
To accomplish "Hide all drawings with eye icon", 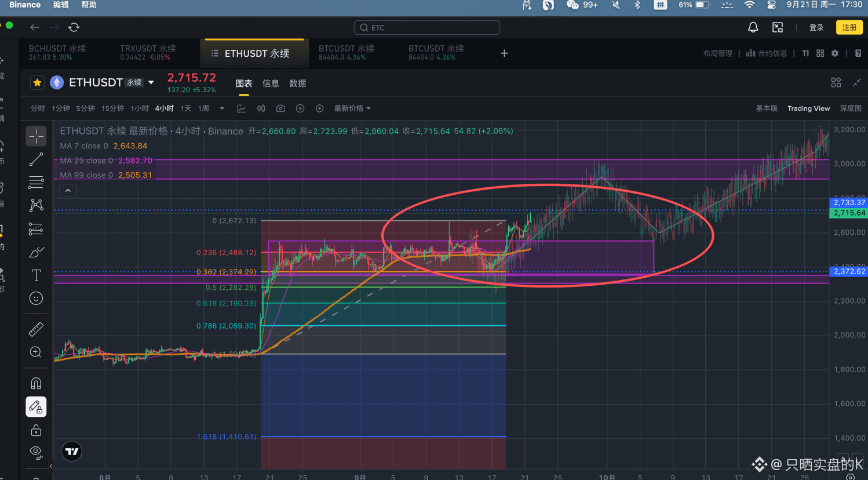I will click(x=36, y=453).
